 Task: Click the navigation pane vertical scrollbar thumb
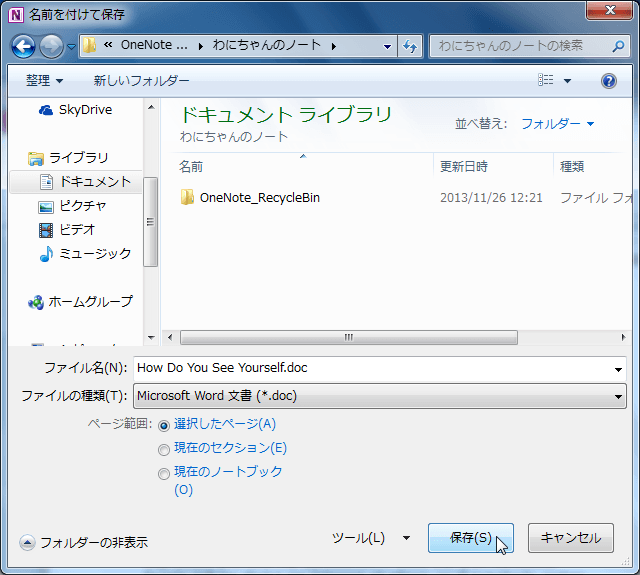pos(151,222)
